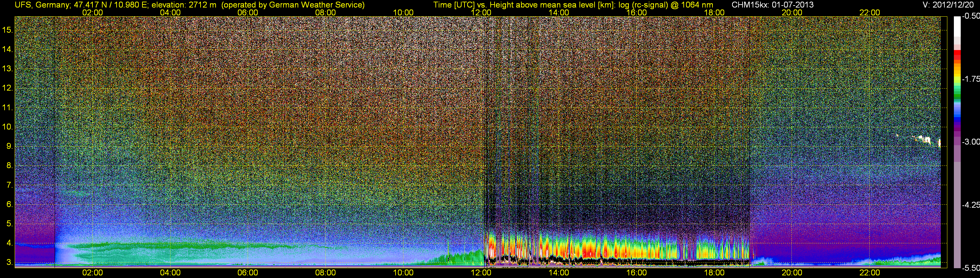This screenshot has height=278, width=980.
Task: Click the 22:00 label on the lower time axis
Action: [870, 273]
